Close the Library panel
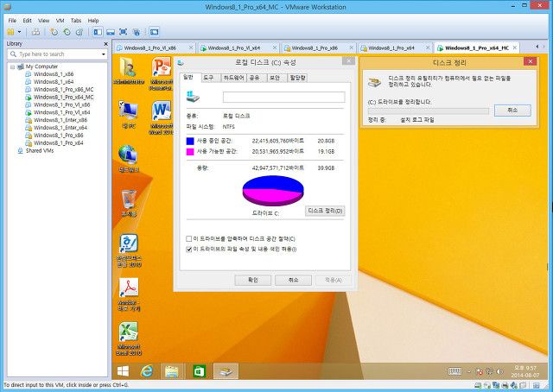The image size is (553, 392). pos(105,44)
